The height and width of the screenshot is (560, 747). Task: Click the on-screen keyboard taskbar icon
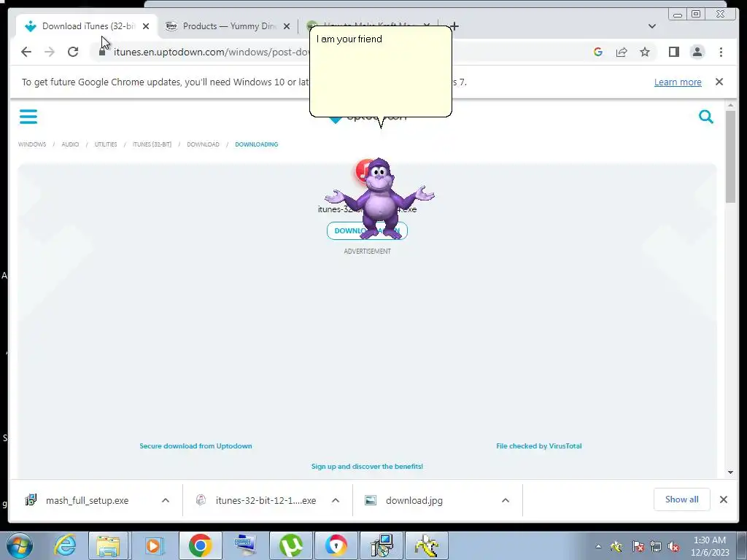245,545
